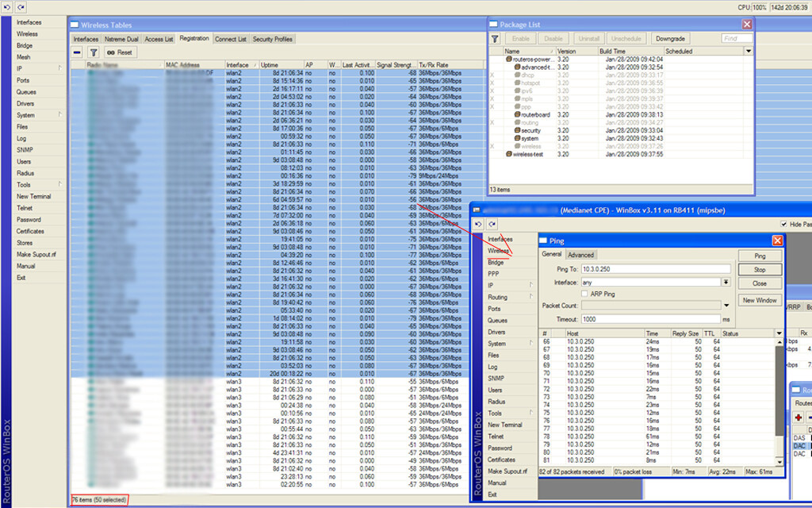This screenshot has height=508, width=812.
Task: Toggle the Hide Passwords checkbox
Action: [x=783, y=224]
